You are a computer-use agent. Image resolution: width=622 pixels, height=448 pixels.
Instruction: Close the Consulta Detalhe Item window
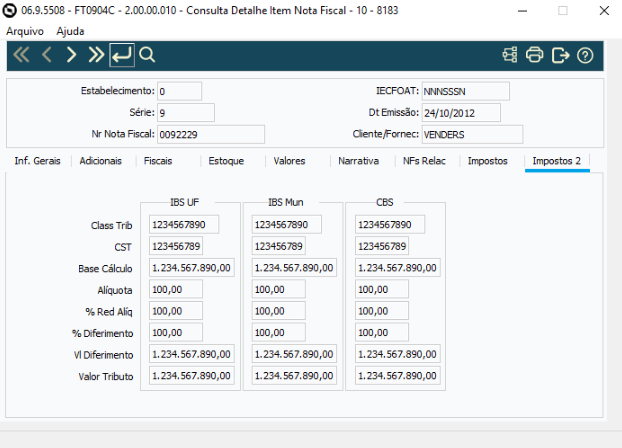[604, 11]
